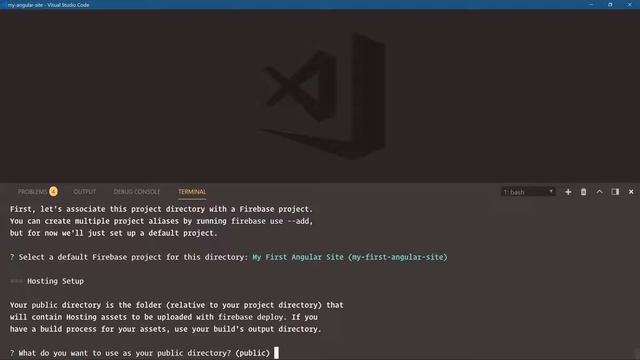The image size is (640, 360).
Task: Click 'First, let's associate this project directory' line
Action: pos(161,209)
